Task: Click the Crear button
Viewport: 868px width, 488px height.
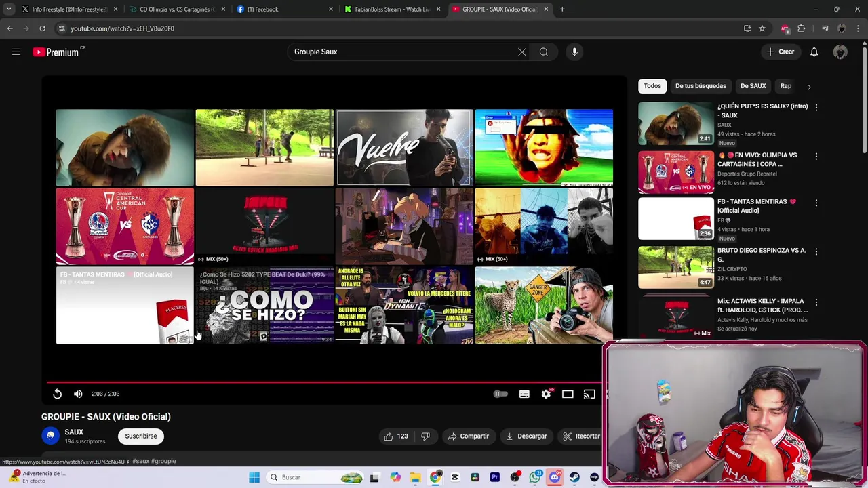Action: (780, 52)
